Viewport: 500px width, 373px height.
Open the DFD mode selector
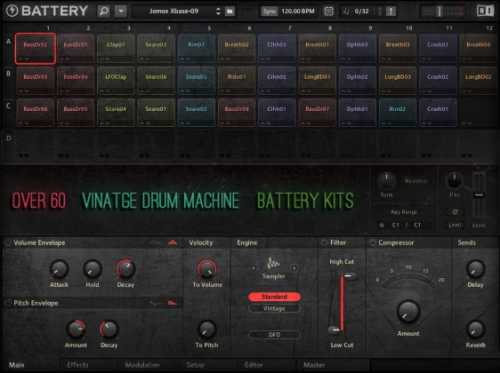(274, 334)
